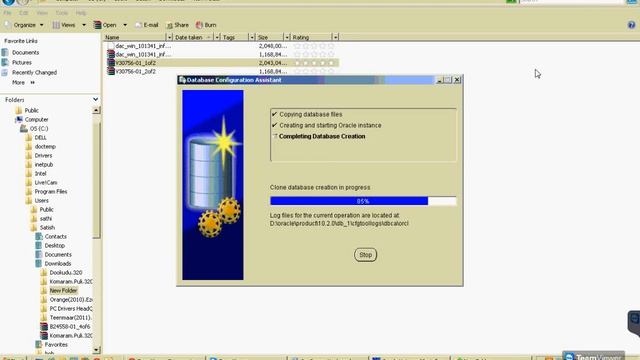The image size is (640, 360).
Task: Click the Open toolbar button
Action: click(x=105, y=25)
